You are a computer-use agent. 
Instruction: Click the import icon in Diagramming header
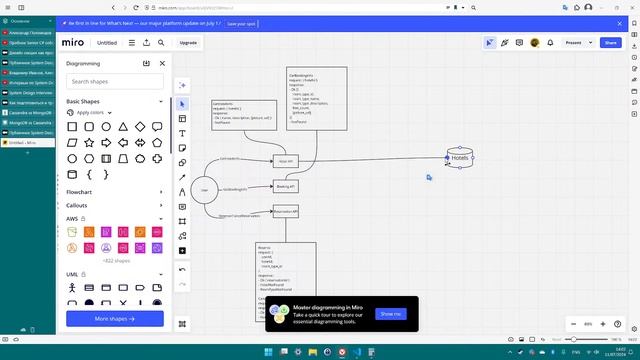pyautogui.click(x=146, y=63)
